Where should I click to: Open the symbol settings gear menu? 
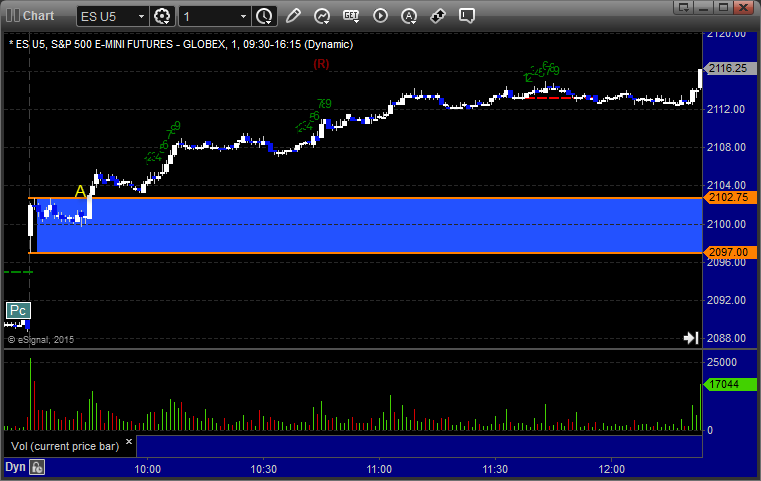pyautogui.click(x=162, y=17)
